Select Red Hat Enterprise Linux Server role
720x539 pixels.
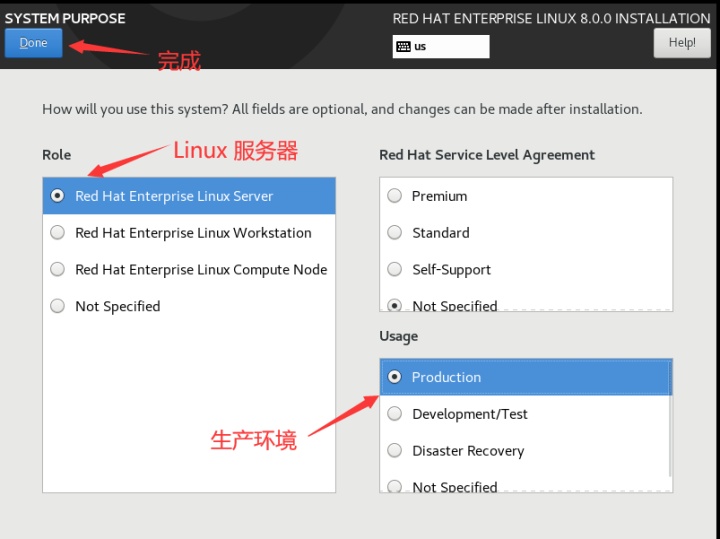(189, 196)
